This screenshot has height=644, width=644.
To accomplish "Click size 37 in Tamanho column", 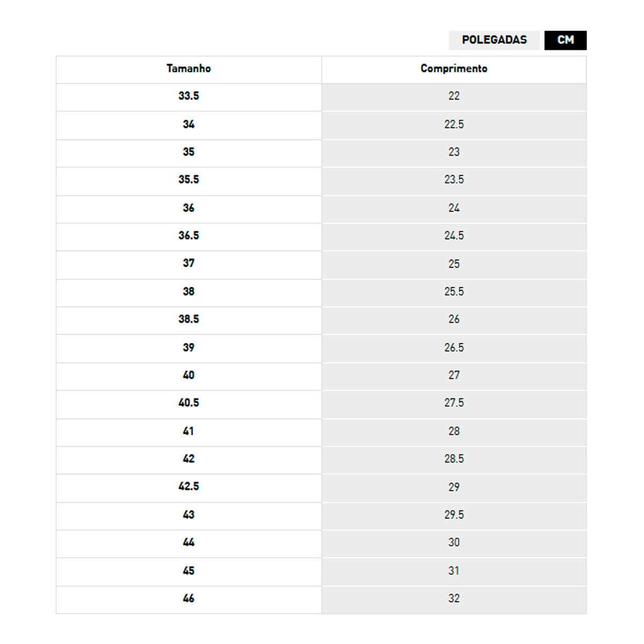I will click(188, 264).
